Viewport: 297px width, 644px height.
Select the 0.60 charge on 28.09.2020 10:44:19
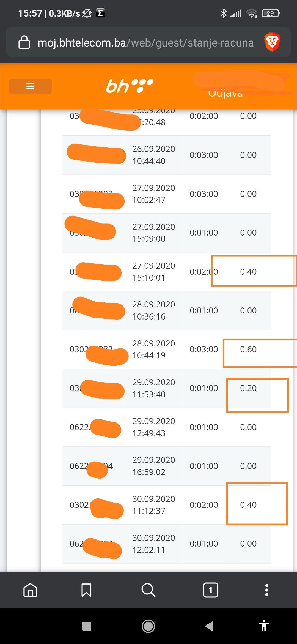tap(248, 349)
